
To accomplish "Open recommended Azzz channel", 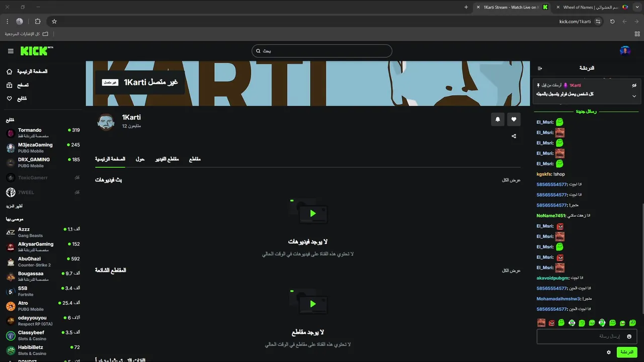I will [43, 232].
